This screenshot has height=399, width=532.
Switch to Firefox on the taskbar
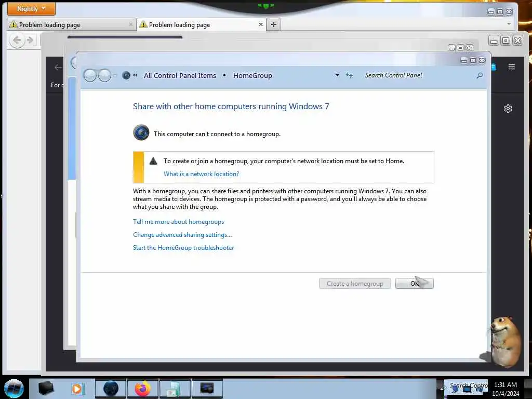(143, 389)
